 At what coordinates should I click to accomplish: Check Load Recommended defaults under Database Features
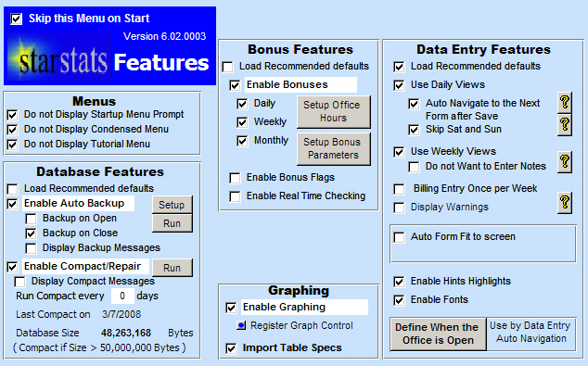pyautogui.click(x=12, y=188)
